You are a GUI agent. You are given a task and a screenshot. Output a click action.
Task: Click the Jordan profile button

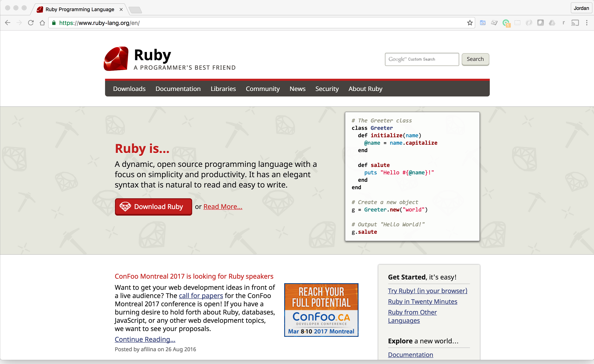click(581, 8)
